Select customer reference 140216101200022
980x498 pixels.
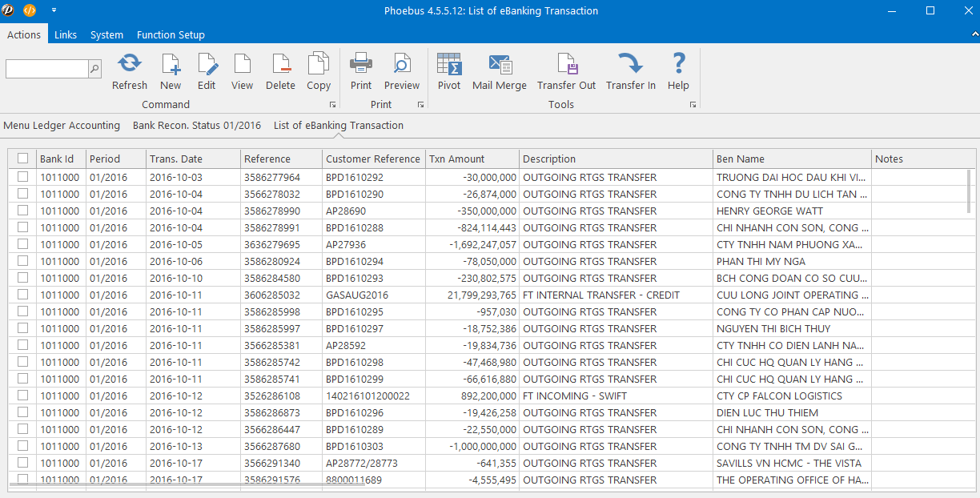(x=374, y=396)
